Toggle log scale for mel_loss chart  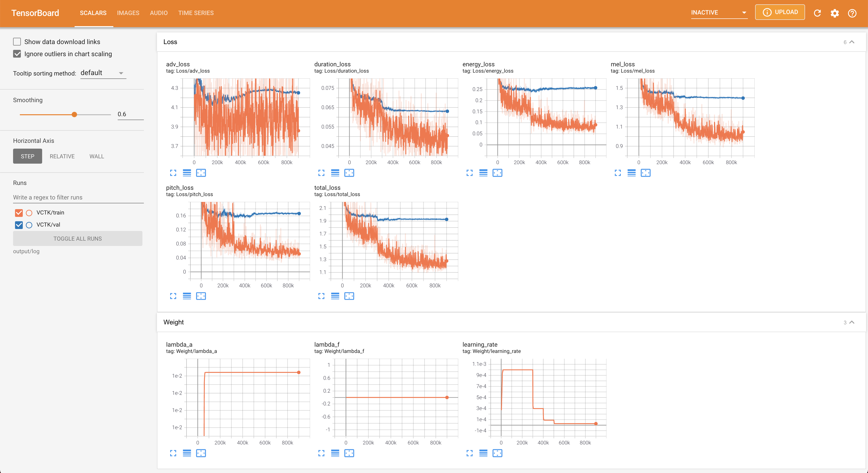(x=631, y=173)
